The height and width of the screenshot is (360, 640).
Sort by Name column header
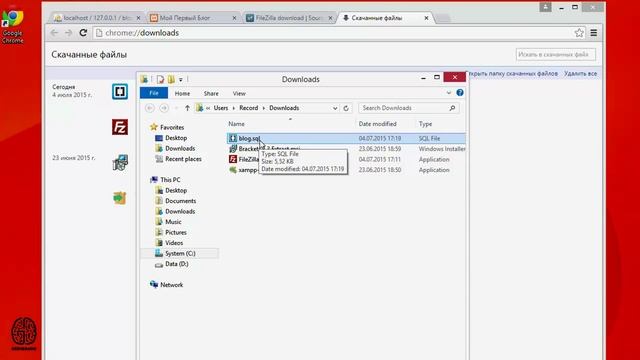[237, 124]
